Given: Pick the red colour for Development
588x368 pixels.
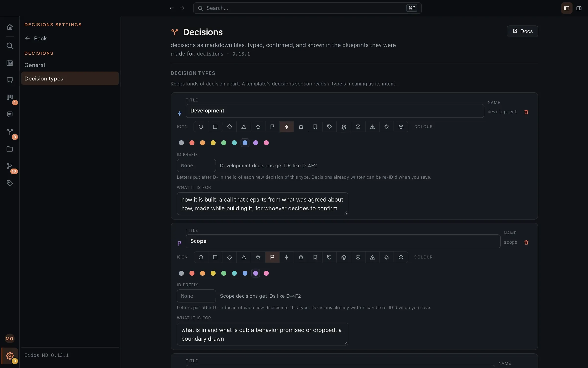Looking at the screenshot, I should click(192, 143).
